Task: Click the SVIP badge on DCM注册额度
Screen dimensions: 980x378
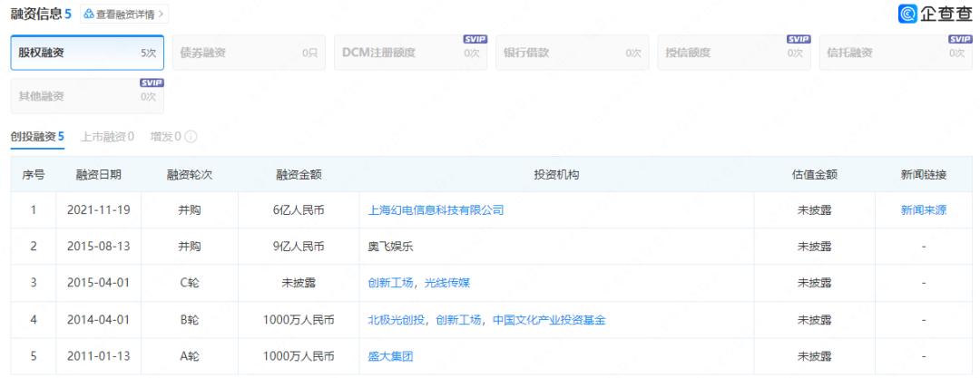Action: 475,39
